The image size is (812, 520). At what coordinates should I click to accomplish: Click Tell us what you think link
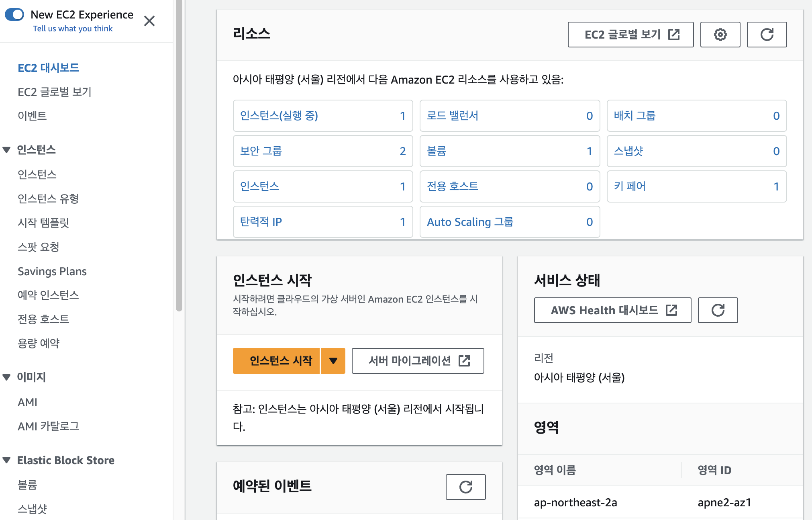(x=73, y=29)
